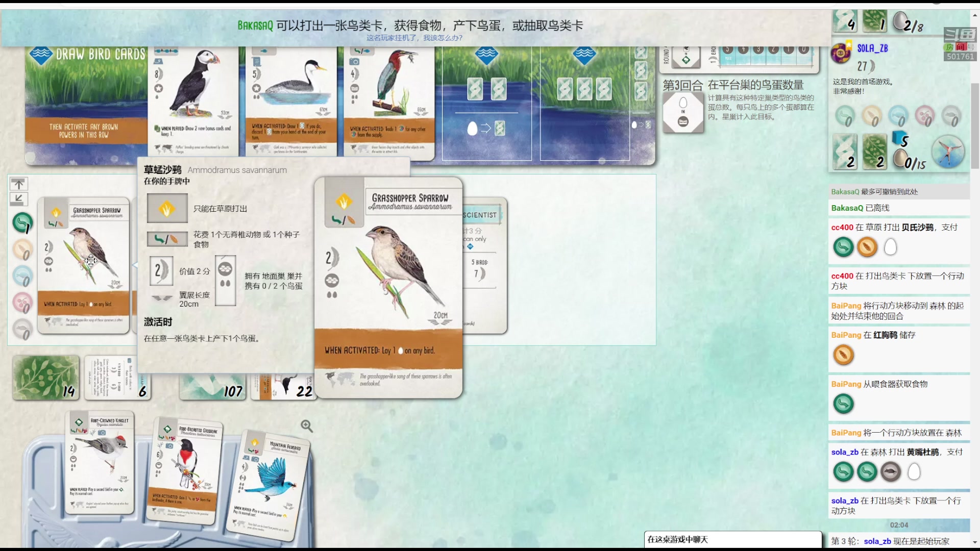Click the first-player bird token in SOLA_ZB's panel
Image resolution: width=980 pixels, height=551 pixels.
click(x=948, y=152)
